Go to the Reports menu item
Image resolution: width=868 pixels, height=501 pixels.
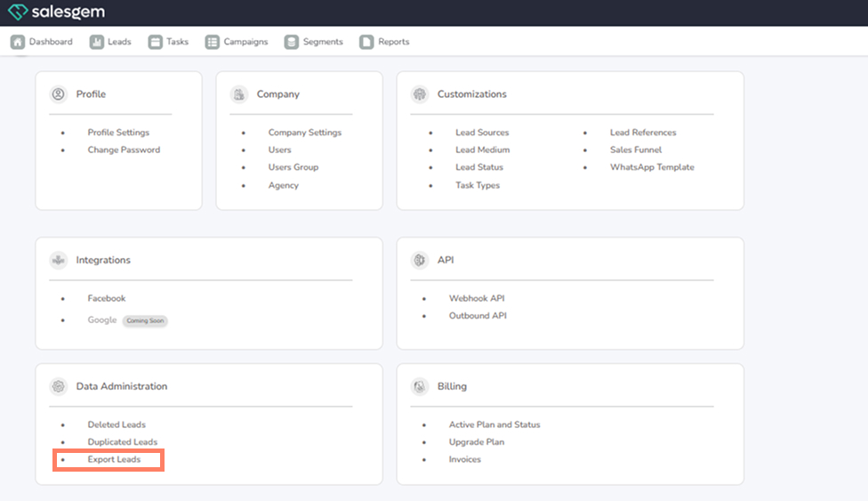[393, 42]
